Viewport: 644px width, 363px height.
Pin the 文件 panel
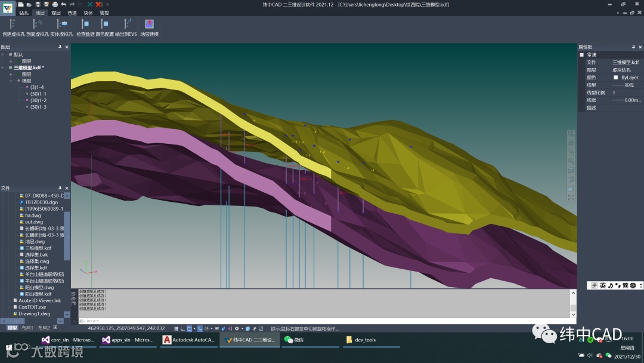tap(60, 188)
